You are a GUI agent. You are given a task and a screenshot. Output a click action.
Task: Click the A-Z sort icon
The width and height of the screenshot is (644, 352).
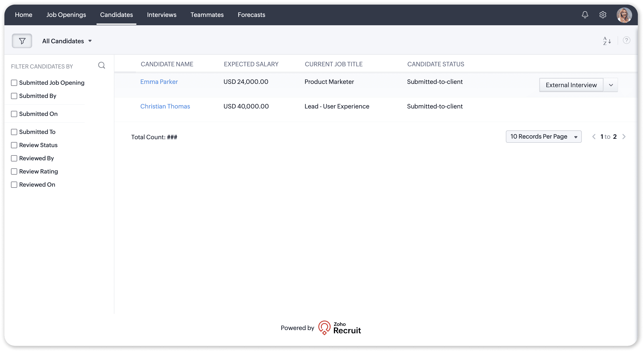607,41
